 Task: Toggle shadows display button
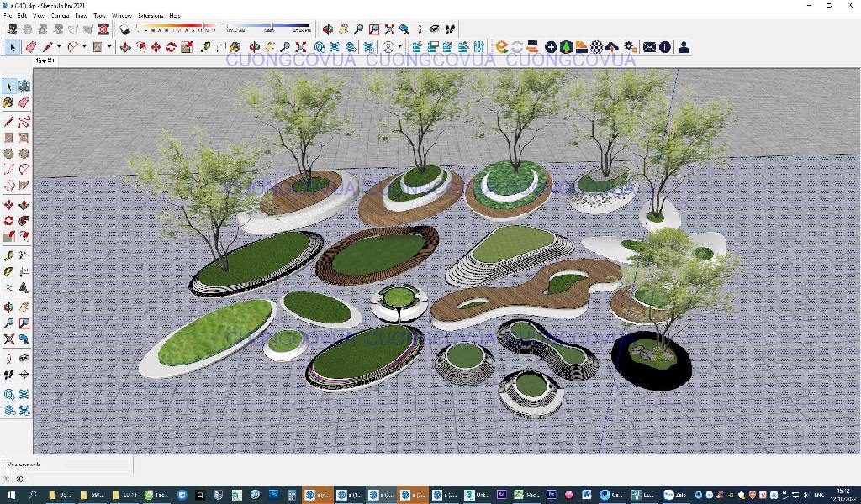click(x=125, y=29)
